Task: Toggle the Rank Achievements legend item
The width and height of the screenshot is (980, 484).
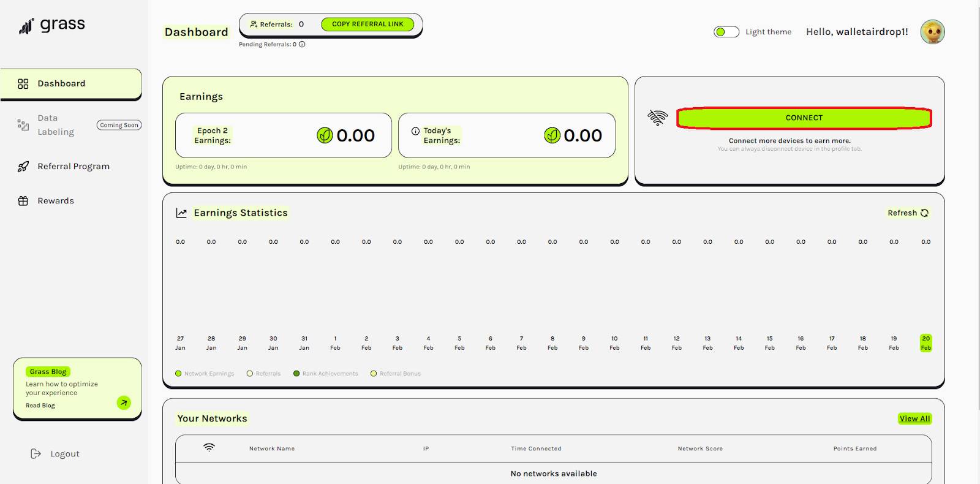Action: 326,374
